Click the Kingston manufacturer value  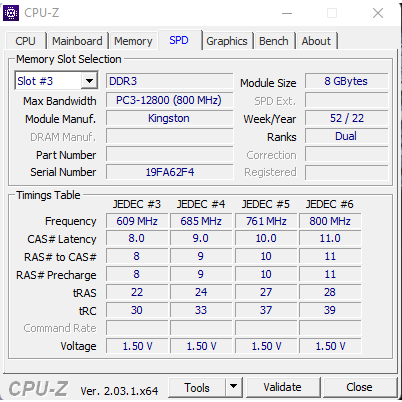click(169, 118)
